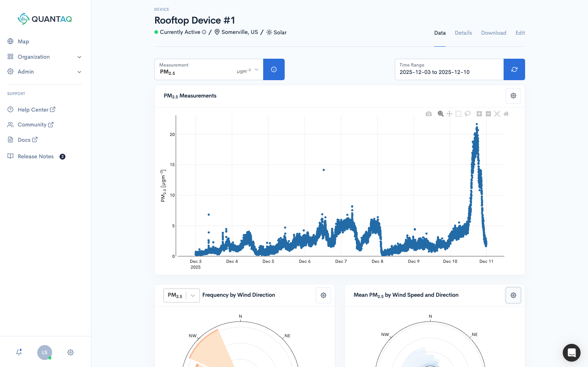This screenshot has height=367, width=588.
Task: Zoom out using the minus icon
Action: click(488, 114)
